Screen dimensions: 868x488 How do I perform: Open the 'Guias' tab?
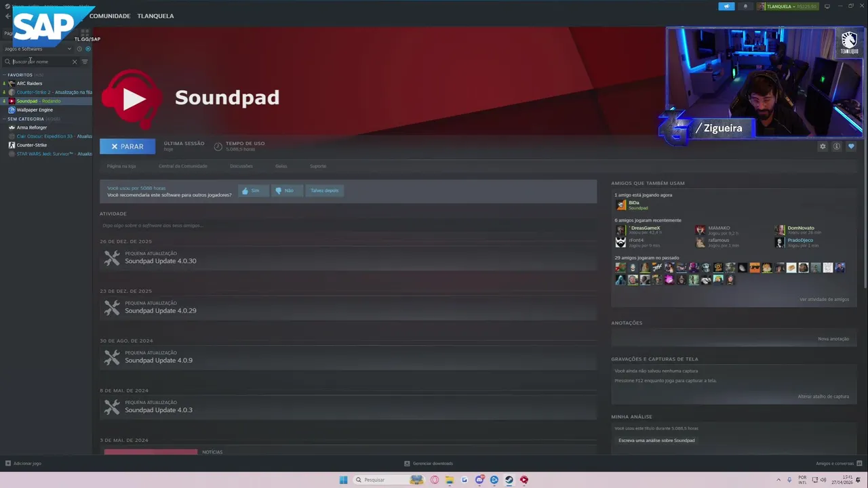(281, 166)
